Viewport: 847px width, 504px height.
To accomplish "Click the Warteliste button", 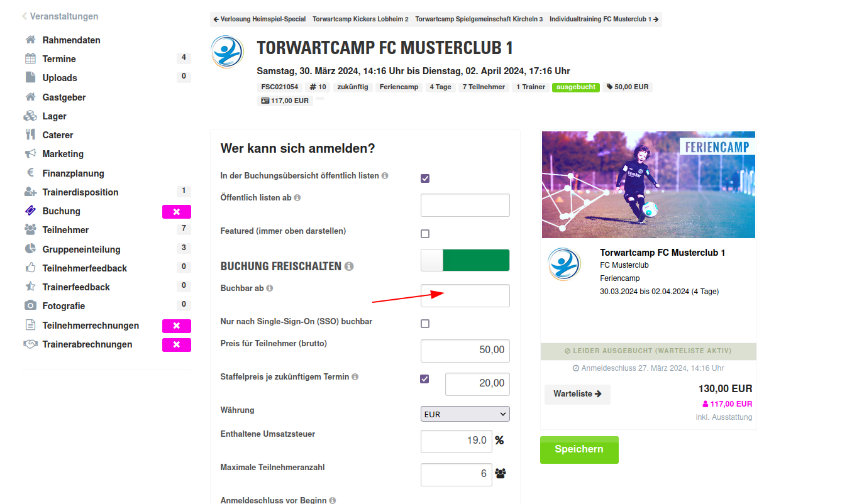I will pos(577,394).
